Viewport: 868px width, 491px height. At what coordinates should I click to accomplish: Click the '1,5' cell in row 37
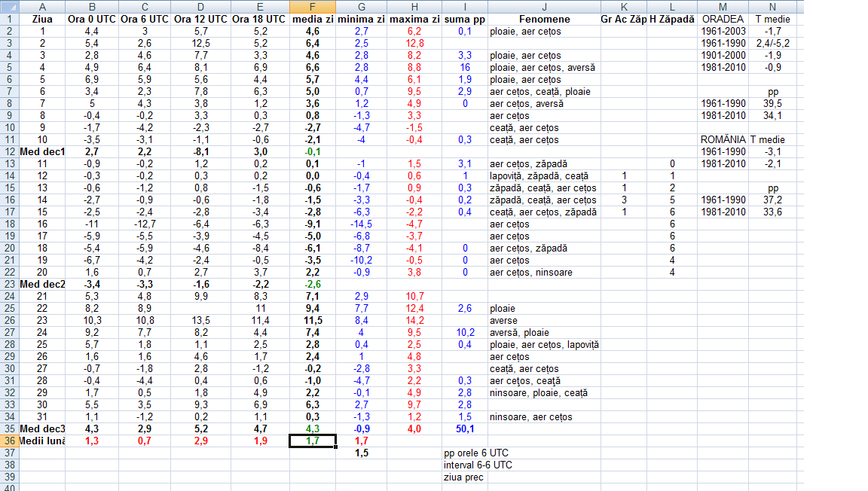(361, 453)
